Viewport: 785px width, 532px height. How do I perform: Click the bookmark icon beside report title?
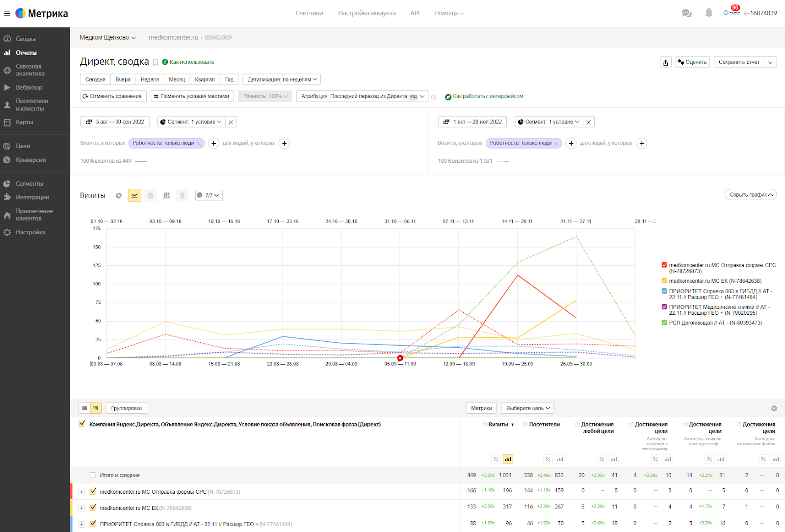point(156,62)
